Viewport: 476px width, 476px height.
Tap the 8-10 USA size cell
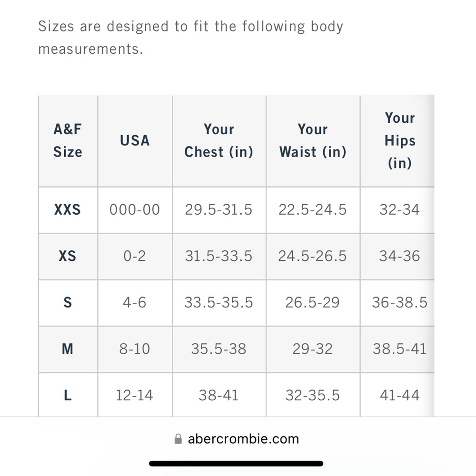135,349
